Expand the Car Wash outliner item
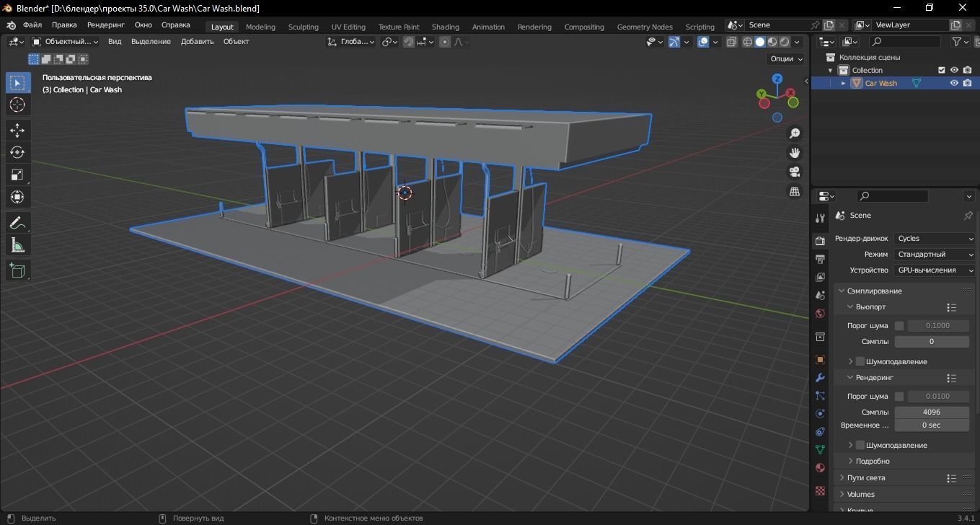The image size is (980, 525). point(843,83)
